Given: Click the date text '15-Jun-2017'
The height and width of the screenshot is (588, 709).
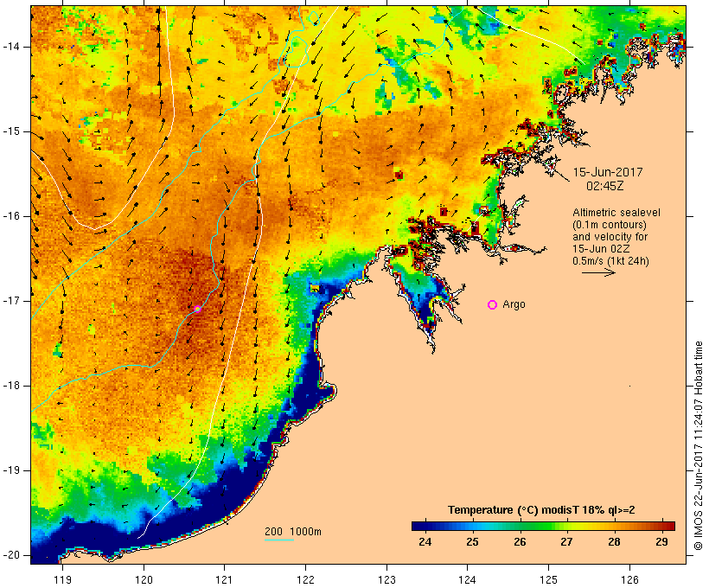Looking at the screenshot, I should point(608,172).
